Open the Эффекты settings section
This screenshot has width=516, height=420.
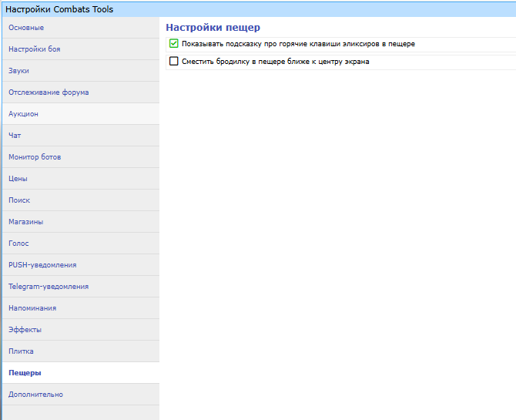(25, 330)
